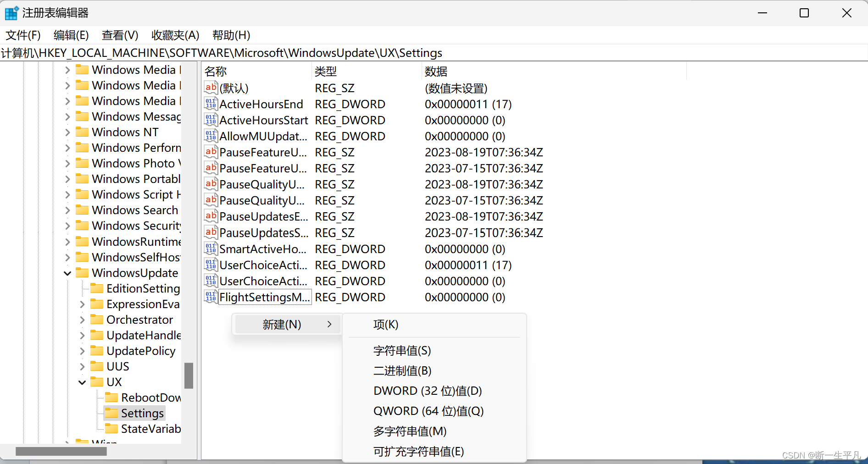Choose QWORD (64 位)值(Q) from submenu

click(434, 411)
